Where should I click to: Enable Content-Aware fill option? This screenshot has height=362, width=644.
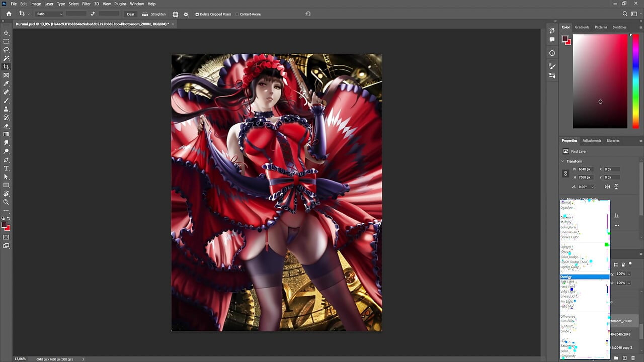click(x=237, y=14)
